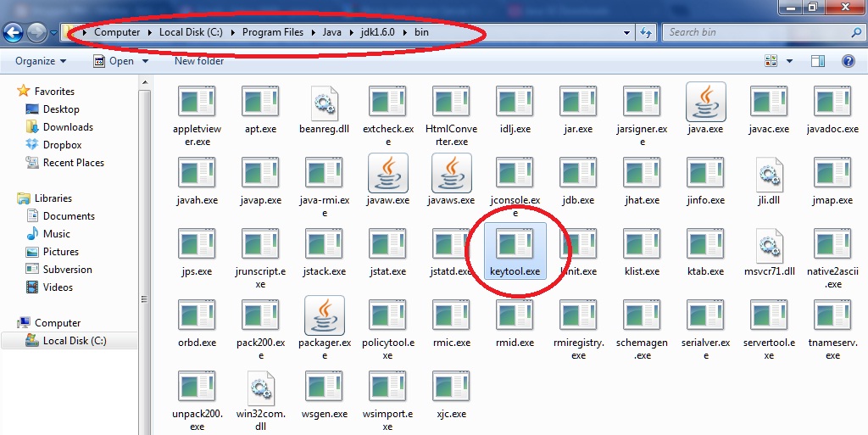Select the xjc.exe file
Screen dimensions: 868x435
451,394
